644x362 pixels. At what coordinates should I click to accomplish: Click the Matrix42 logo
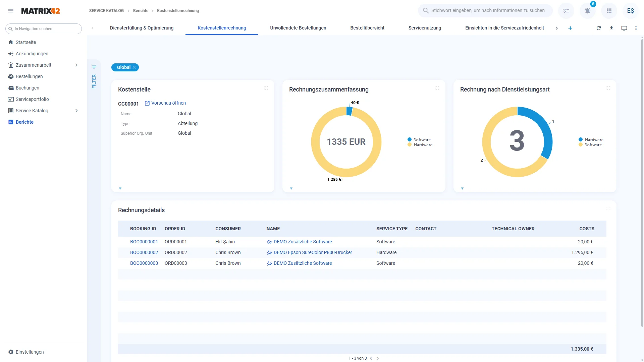tap(41, 11)
